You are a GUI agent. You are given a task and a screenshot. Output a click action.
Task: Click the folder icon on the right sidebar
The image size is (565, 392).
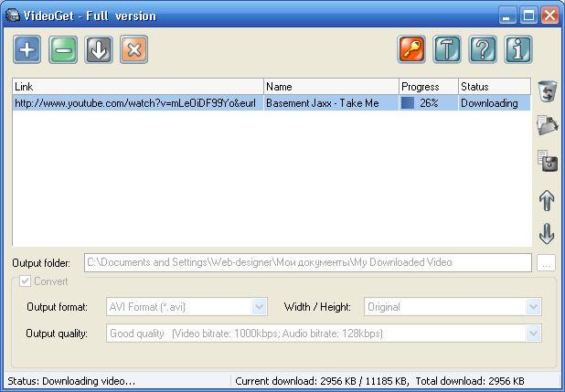547,125
